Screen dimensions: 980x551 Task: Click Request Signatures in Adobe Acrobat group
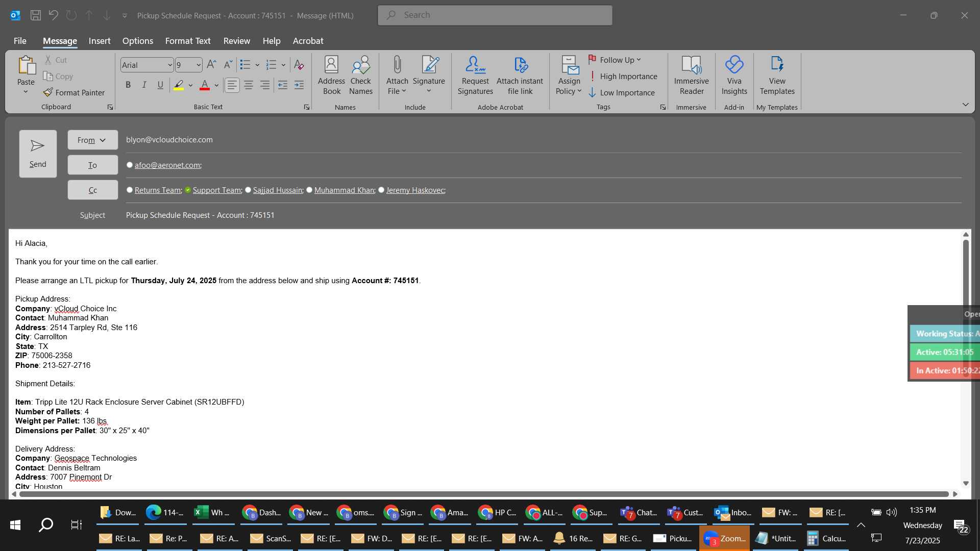475,76
